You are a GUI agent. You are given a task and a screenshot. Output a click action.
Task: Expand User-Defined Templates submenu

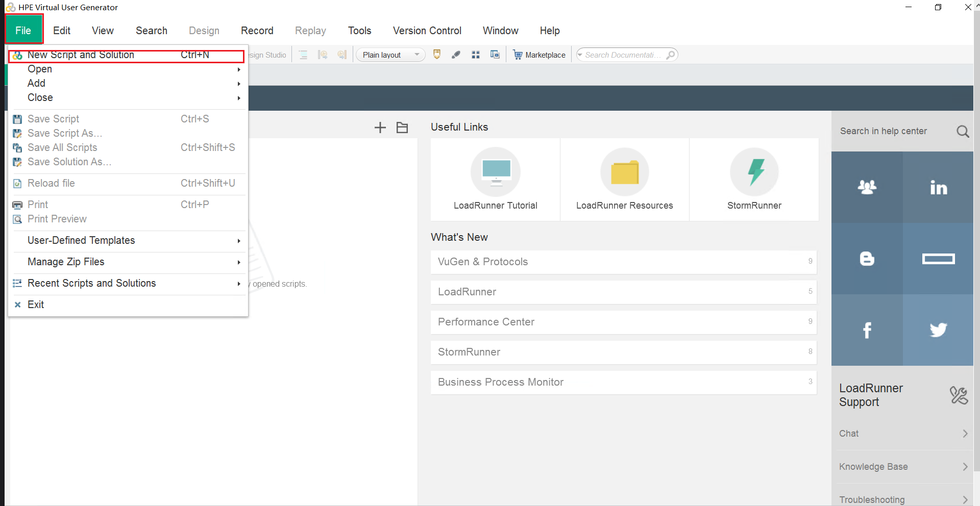(128, 240)
